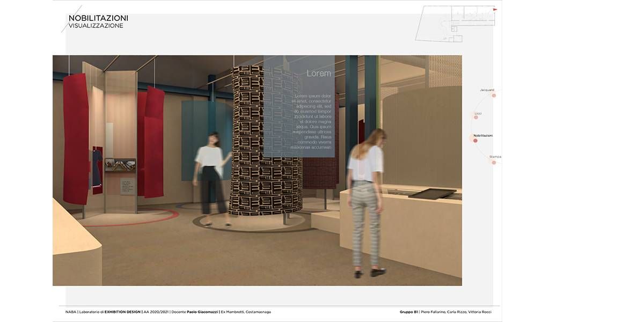Click the black tray on the display counter
The height and width of the screenshot is (322, 644).
[x=432, y=193]
